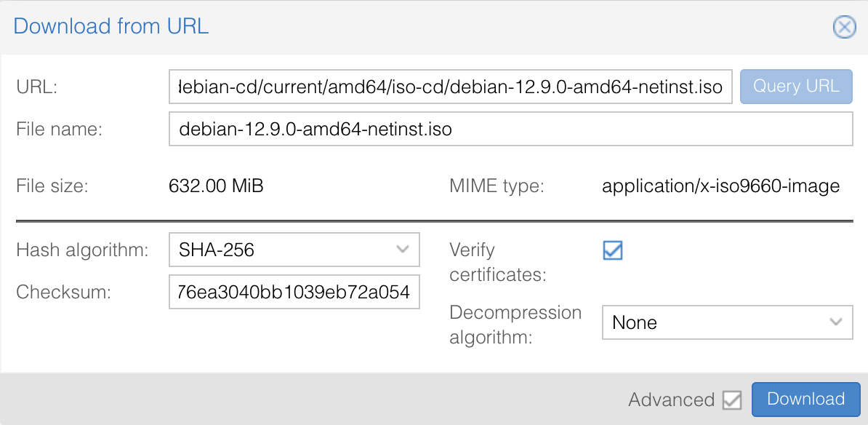Click the 'Hash algorithm:' label
This screenshot has width=868, height=425.
pyautogui.click(x=82, y=250)
